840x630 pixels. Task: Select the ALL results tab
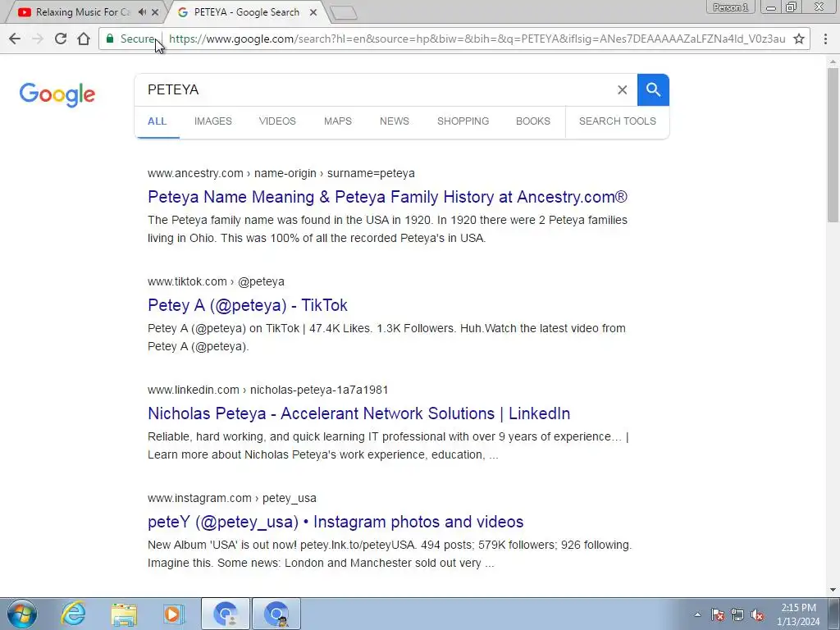pyautogui.click(x=157, y=121)
